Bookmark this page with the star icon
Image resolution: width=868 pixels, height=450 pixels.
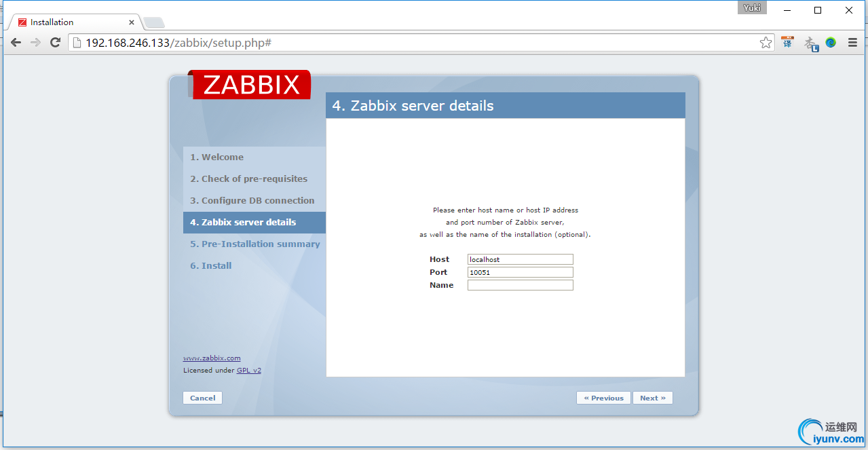pyautogui.click(x=766, y=43)
